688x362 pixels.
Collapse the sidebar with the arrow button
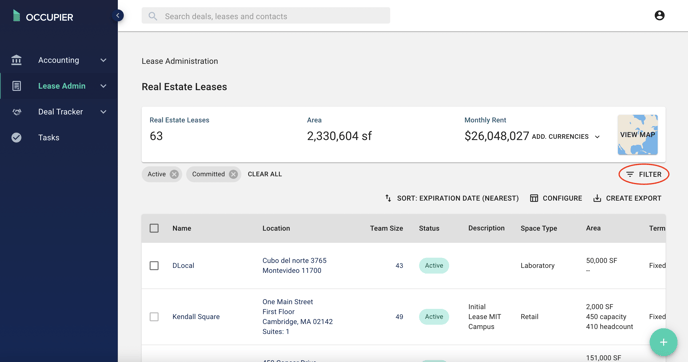pos(118,16)
